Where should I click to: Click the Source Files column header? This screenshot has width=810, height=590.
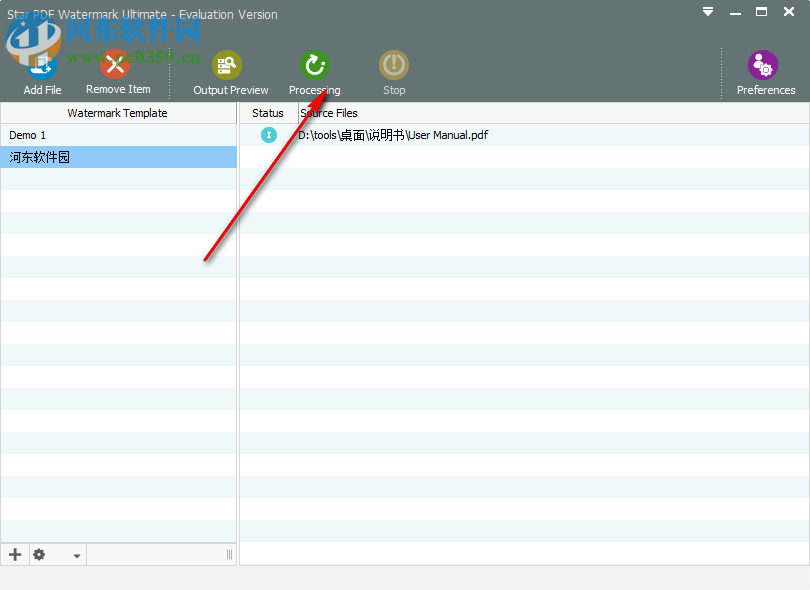tap(554, 113)
